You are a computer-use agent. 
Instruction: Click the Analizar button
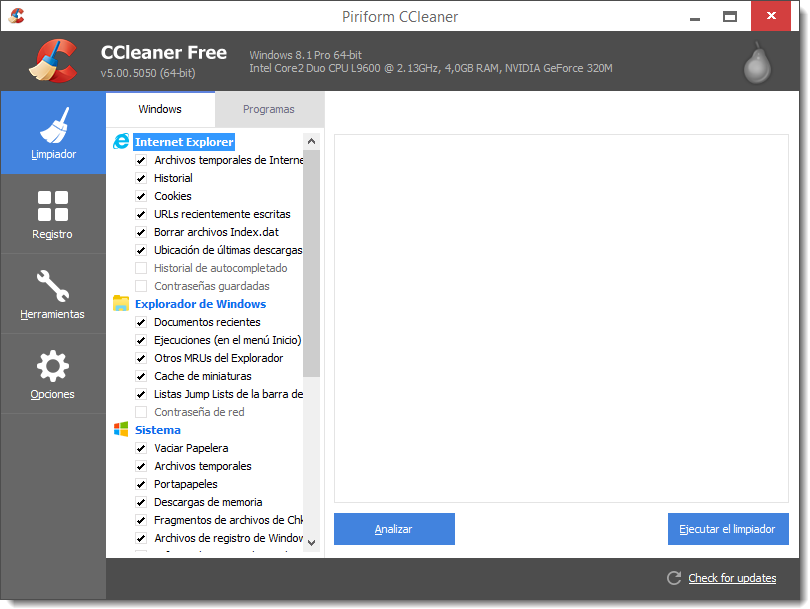point(394,529)
